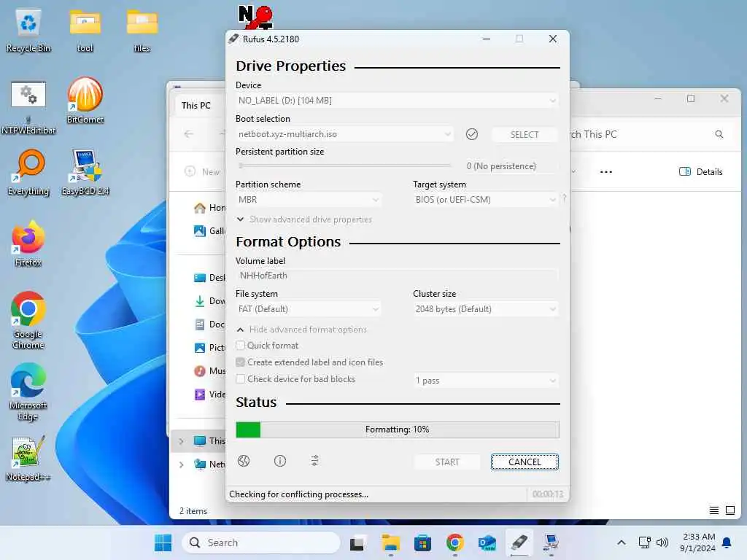Click the search icon in This PC window
The height and width of the screenshot is (560, 747).
click(719, 134)
